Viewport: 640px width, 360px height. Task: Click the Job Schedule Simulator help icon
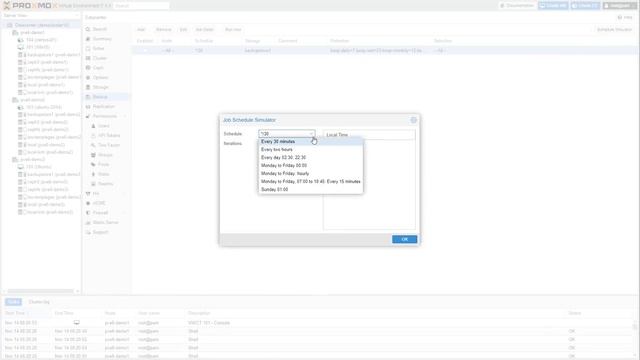tap(413, 120)
